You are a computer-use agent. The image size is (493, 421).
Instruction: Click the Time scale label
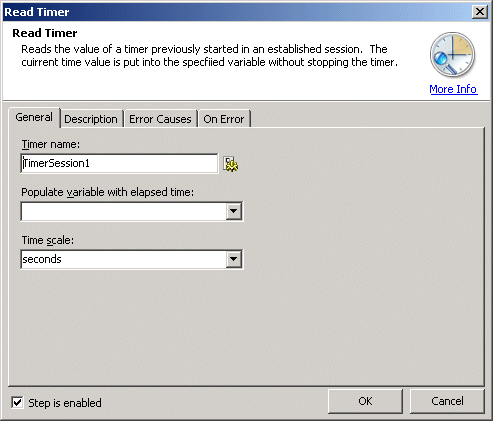[x=48, y=240]
